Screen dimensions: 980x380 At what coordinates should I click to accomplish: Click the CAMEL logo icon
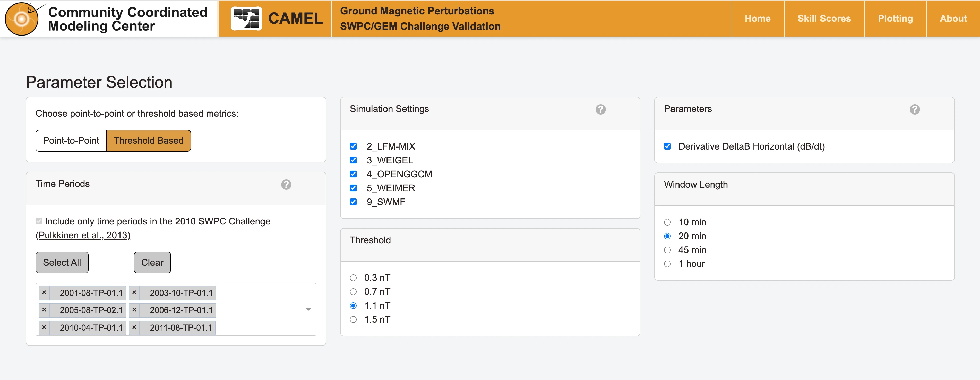point(246,18)
